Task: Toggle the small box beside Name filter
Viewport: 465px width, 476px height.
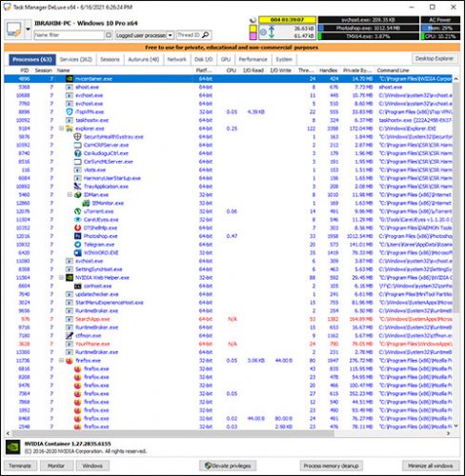Action: coord(109,35)
